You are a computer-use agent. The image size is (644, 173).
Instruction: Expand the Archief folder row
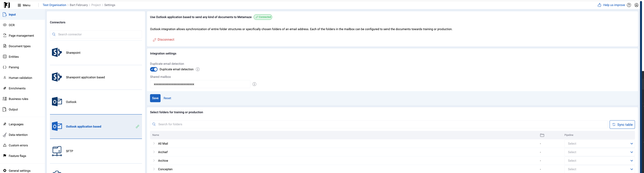tap(154, 152)
